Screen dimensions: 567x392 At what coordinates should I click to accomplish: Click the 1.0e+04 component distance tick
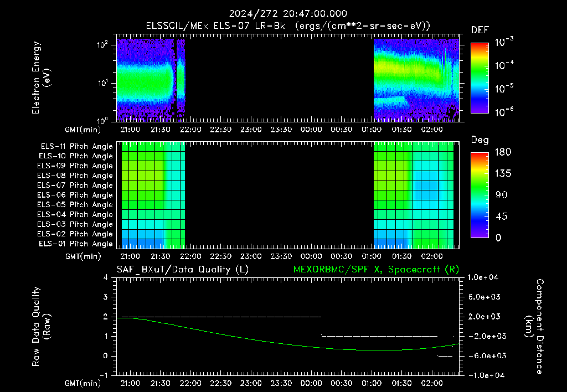pos(483,277)
